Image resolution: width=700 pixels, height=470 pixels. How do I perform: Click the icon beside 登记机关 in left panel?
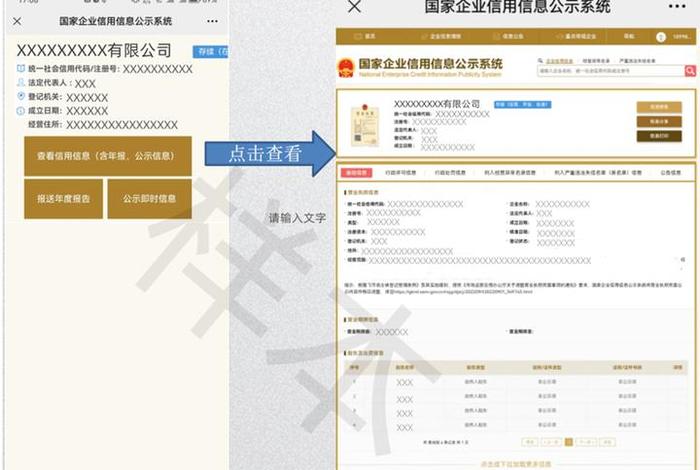[x=21, y=96]
